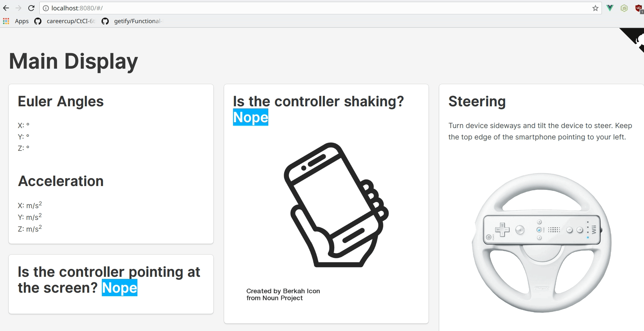Click the Acceleration Z: m/s² row
Screen dimensions: 644x331
coord(30,228)
